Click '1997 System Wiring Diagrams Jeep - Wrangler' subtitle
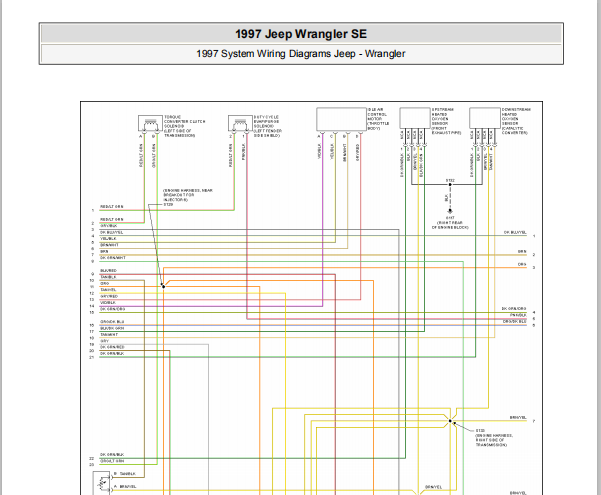 coord(301,54)
